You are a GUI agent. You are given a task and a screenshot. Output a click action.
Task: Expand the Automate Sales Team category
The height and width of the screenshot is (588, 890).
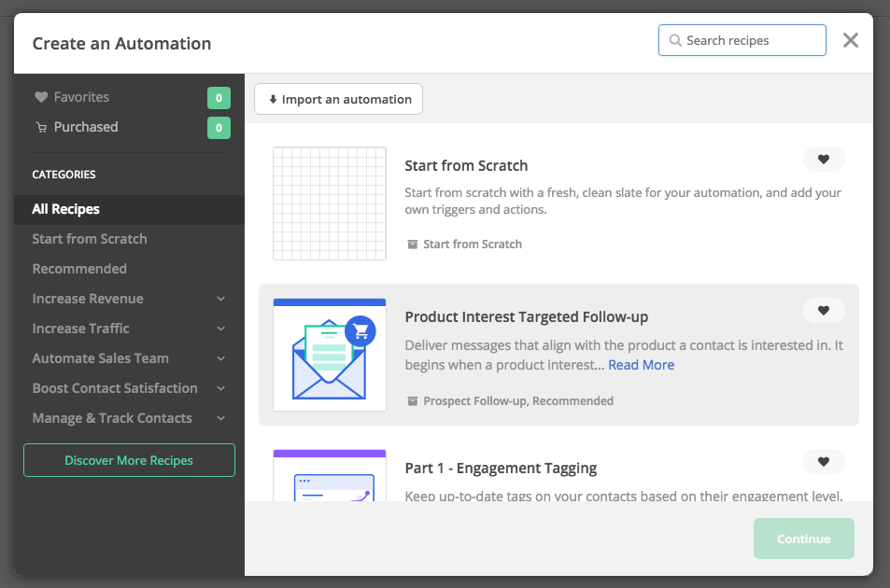(x=221, y=358)
